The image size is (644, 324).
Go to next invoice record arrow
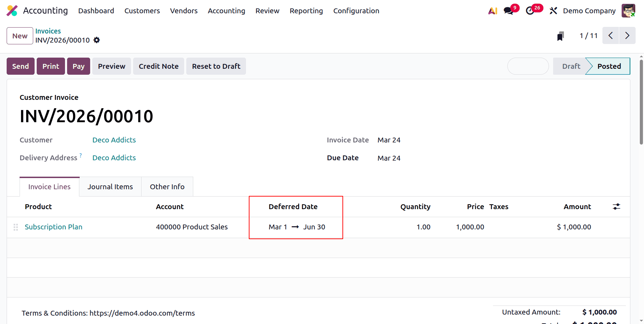[627, 35]
